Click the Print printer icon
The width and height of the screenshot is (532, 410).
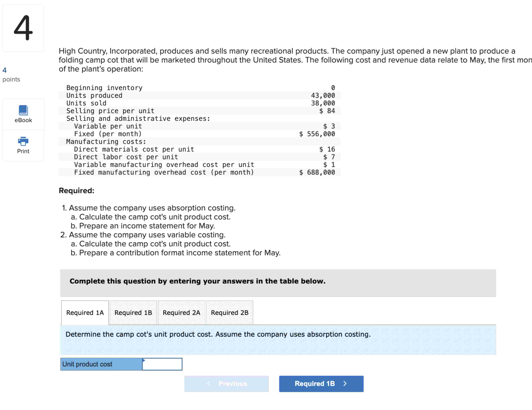[x=23, y=141]
